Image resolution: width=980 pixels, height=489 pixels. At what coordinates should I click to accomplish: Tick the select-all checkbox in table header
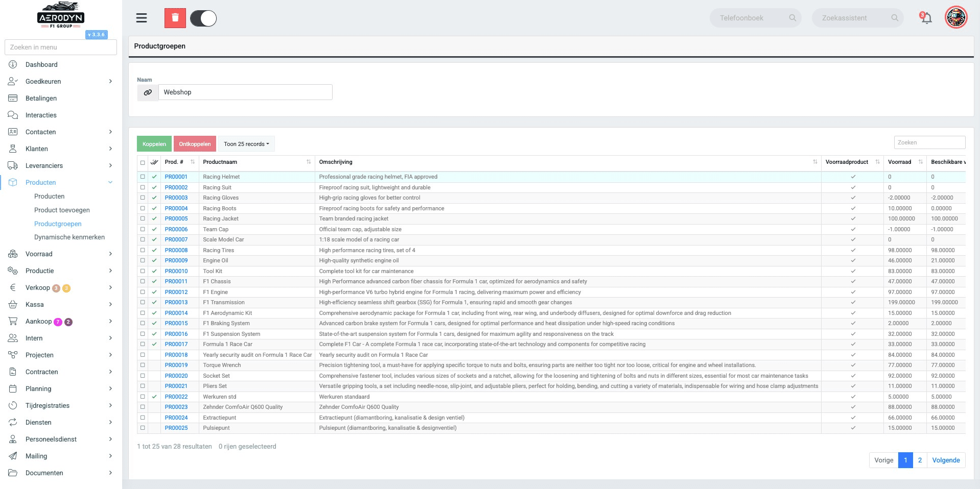tap(143, 162)
